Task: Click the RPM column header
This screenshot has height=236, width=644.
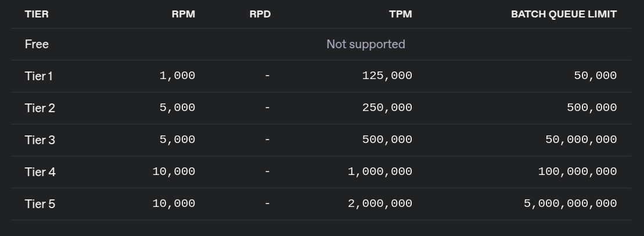Action: [x=183, y=14]
